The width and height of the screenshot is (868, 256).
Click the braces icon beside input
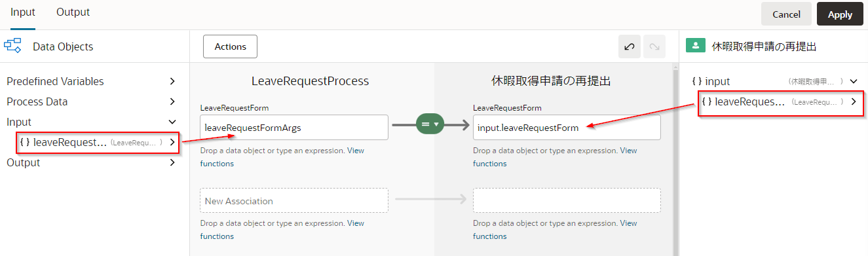(x=697, y=81)
